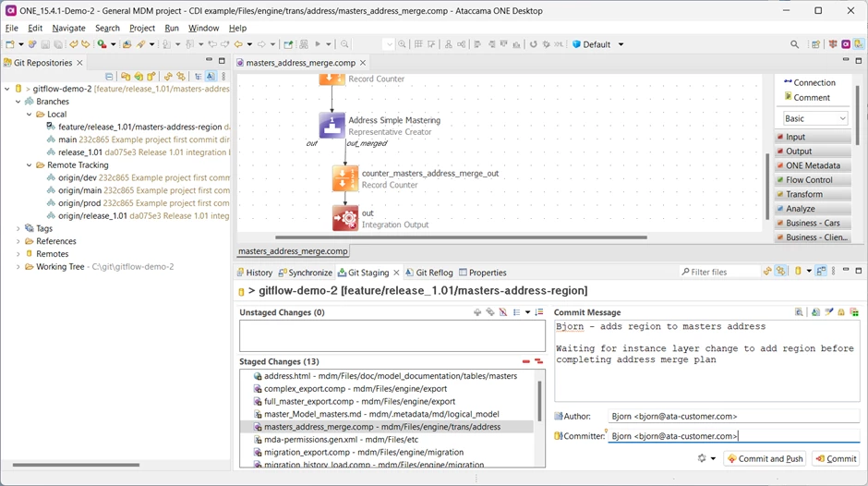
Task: Switch to the Synchronize tab
Action: point(305,273)
